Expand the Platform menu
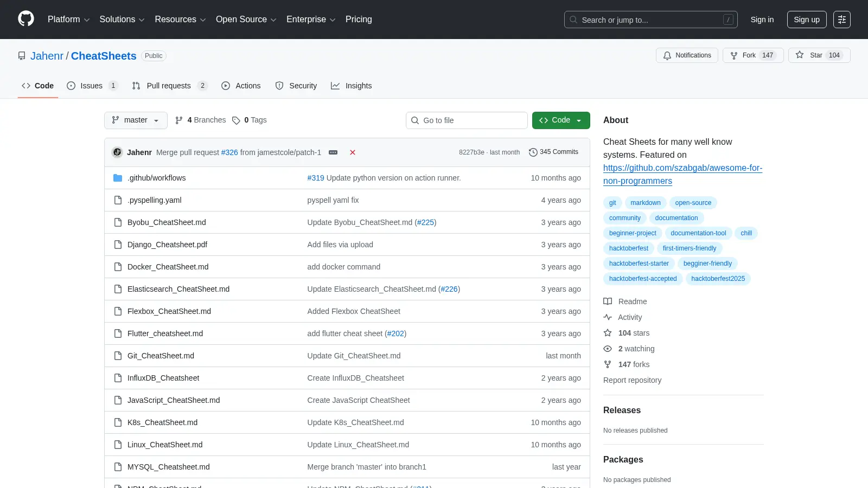Screen dimensions: 868x488 coord(68,19)
